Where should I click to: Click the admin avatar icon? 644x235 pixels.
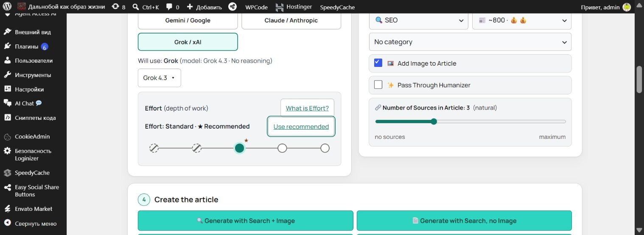627,7
